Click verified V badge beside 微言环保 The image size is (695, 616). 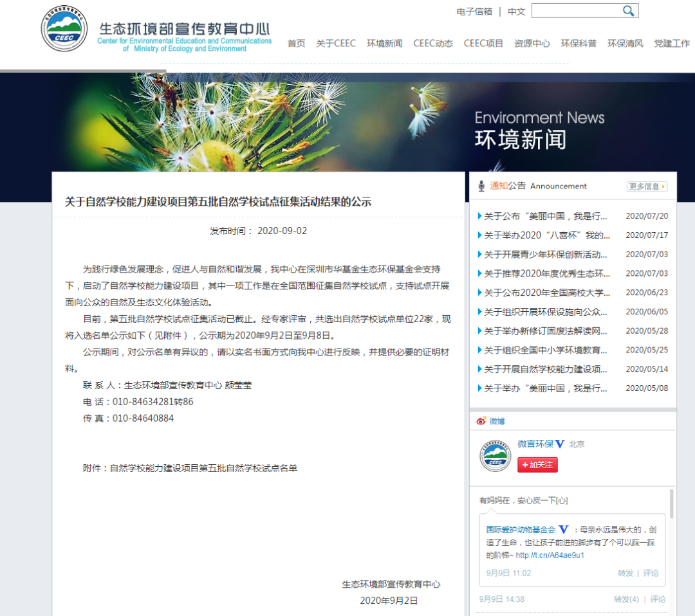560,444
